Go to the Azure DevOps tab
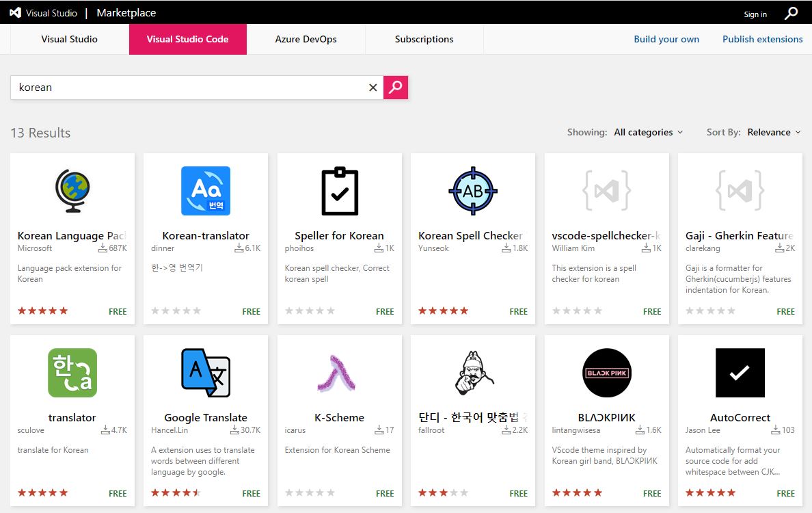Screen dimensions: 812x513 [x=306, y=39]
